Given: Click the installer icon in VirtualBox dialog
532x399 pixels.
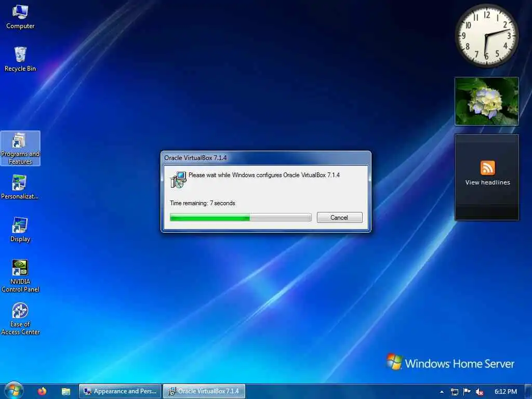Looking at the screenshot, I should [179, 180].
